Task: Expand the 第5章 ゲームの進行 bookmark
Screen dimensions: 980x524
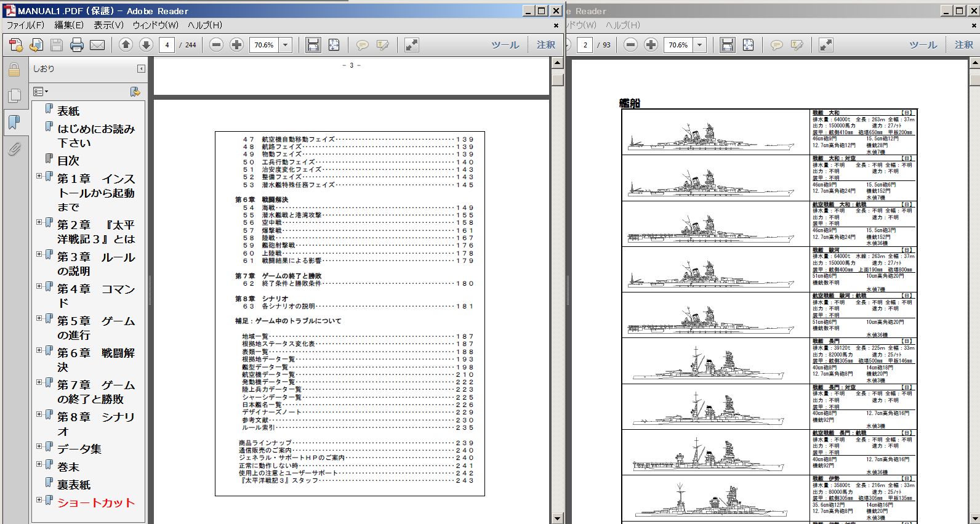Action: click(x=39, y=318)
